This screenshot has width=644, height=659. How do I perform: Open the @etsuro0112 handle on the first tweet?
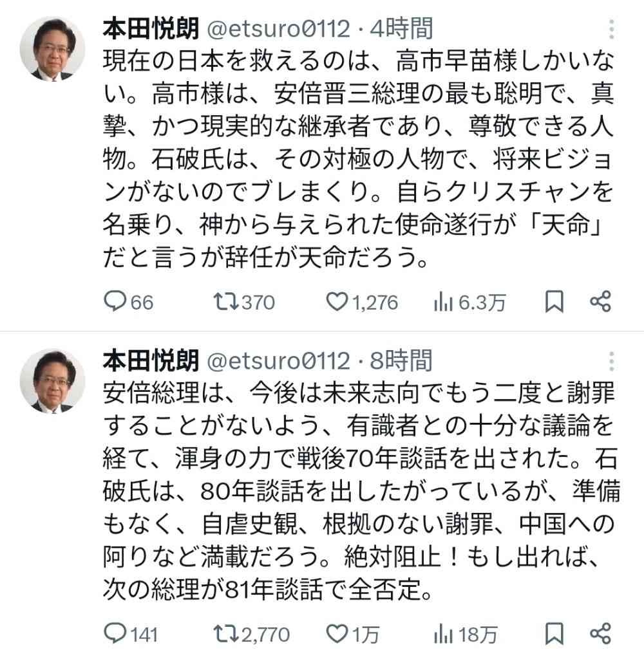tap(278, 29)
